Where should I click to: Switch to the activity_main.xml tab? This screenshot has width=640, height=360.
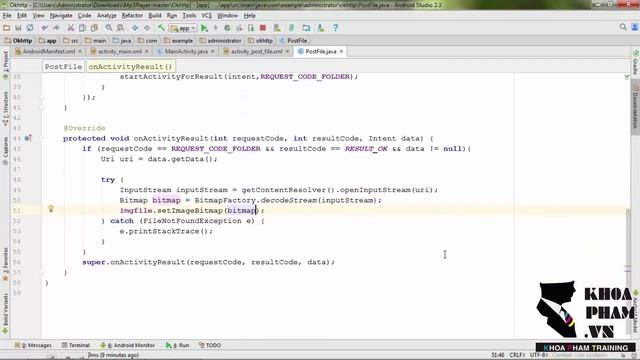[x=120, y=51]
